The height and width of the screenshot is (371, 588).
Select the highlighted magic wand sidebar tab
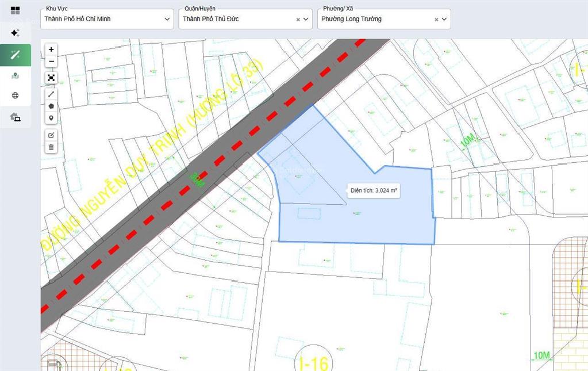pos(15,55)
